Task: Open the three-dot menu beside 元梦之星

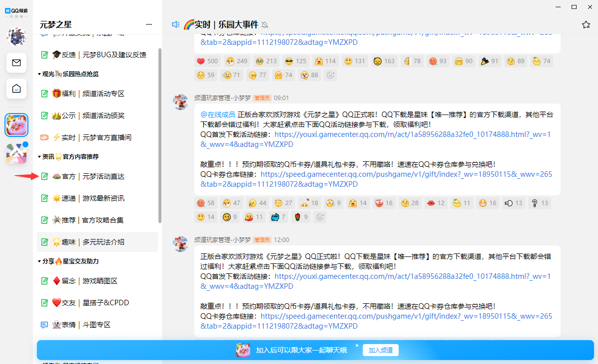Action: [x=149, y=24]
